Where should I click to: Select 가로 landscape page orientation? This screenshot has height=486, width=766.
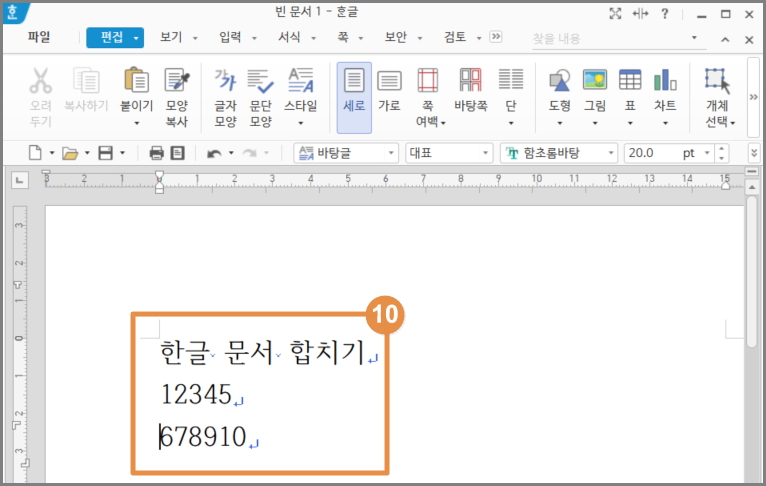point(389,89)
